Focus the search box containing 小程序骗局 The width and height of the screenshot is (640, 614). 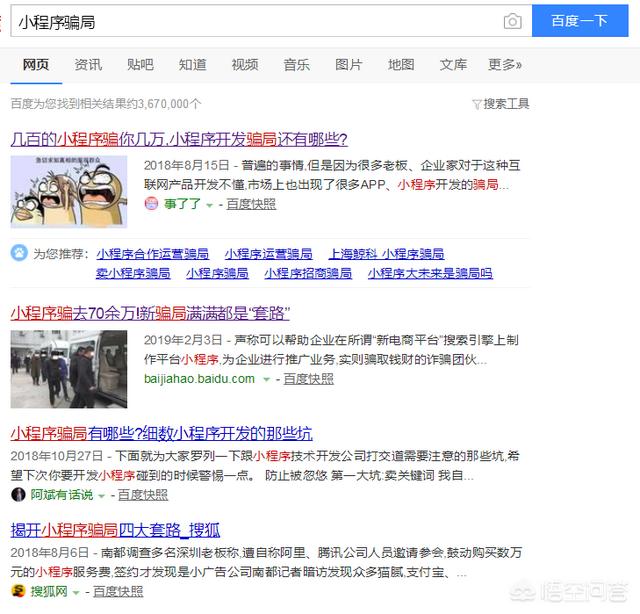(x=271, y=21)
